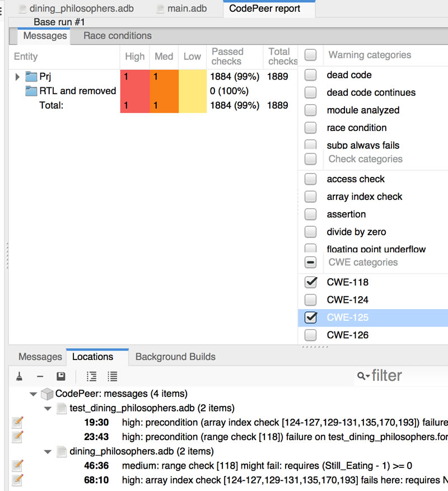Collapse the test_dining_philosophers.adb group

click(x=48, y=408)
